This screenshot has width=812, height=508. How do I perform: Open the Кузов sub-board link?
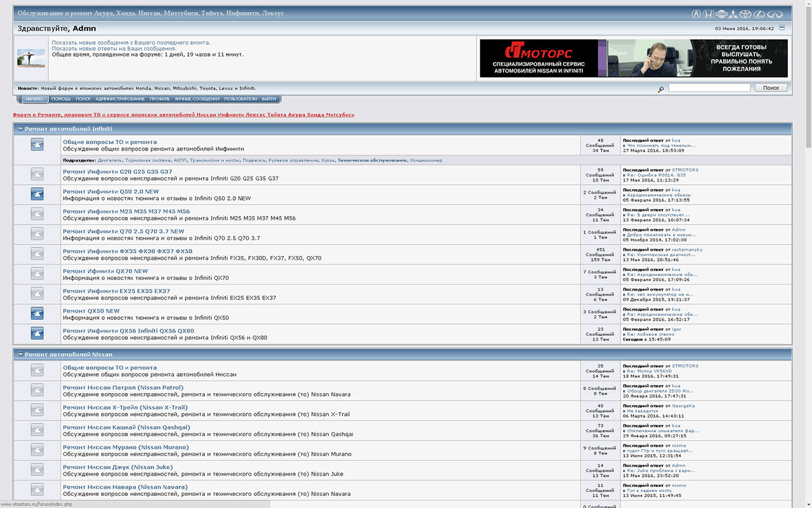[x=328, y=161]
